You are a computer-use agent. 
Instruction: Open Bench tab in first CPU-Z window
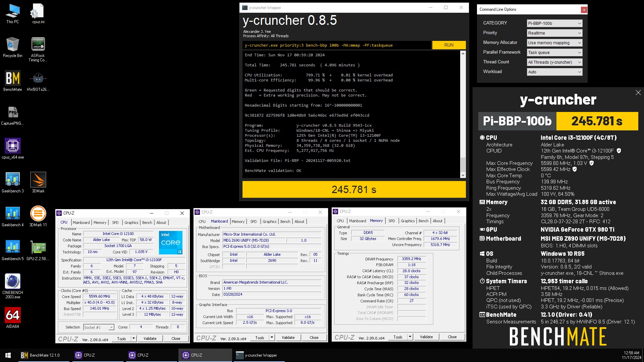147,223
